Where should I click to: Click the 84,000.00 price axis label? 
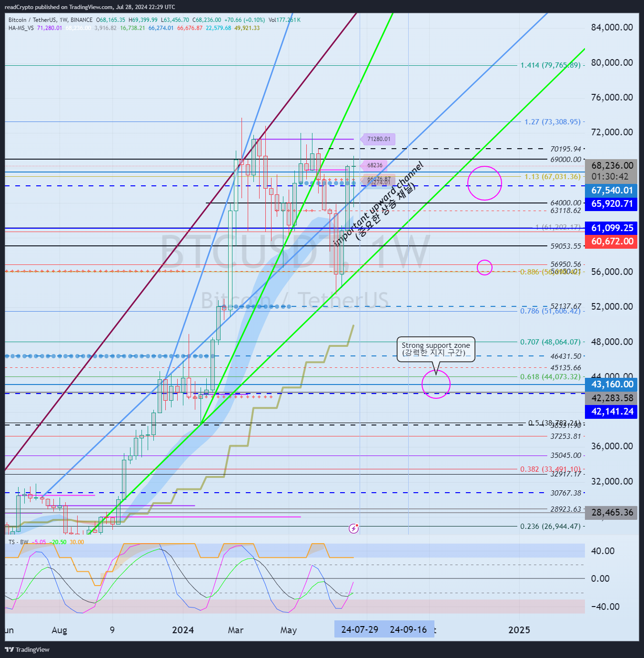(x=612, y=28)
